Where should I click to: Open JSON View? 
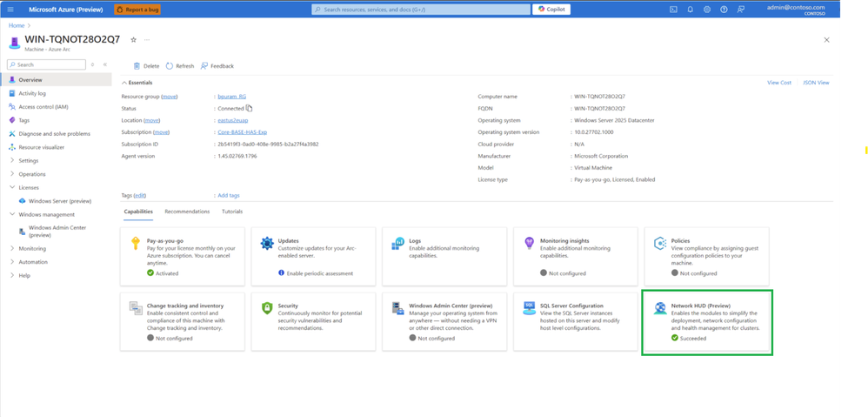pyautogui.click(x=816, y=83)
